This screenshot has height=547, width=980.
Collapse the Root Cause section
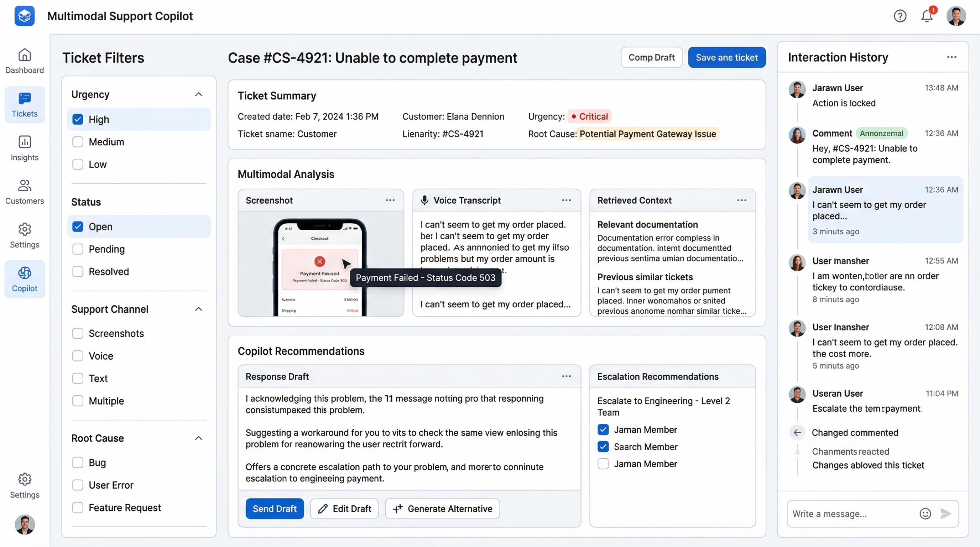tap(198, 438)
